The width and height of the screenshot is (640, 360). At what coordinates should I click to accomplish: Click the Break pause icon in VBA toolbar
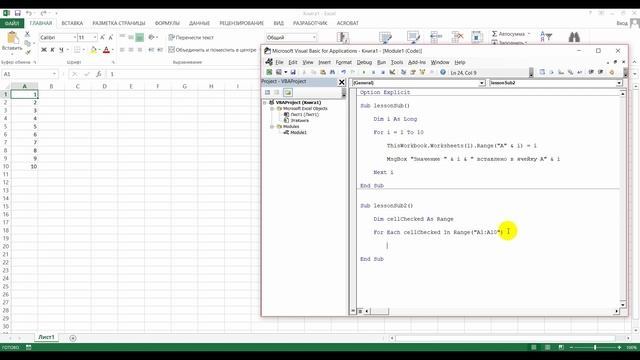click(373, 72)
